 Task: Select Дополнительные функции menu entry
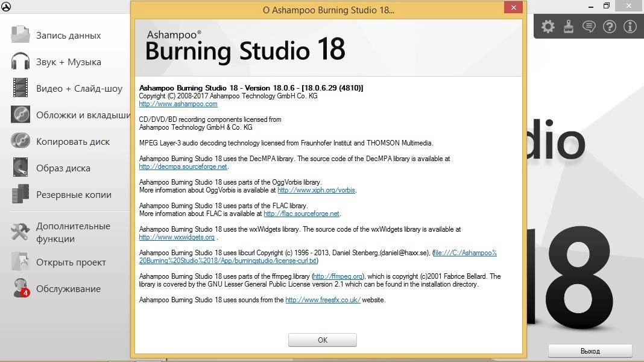click(73, 232)
